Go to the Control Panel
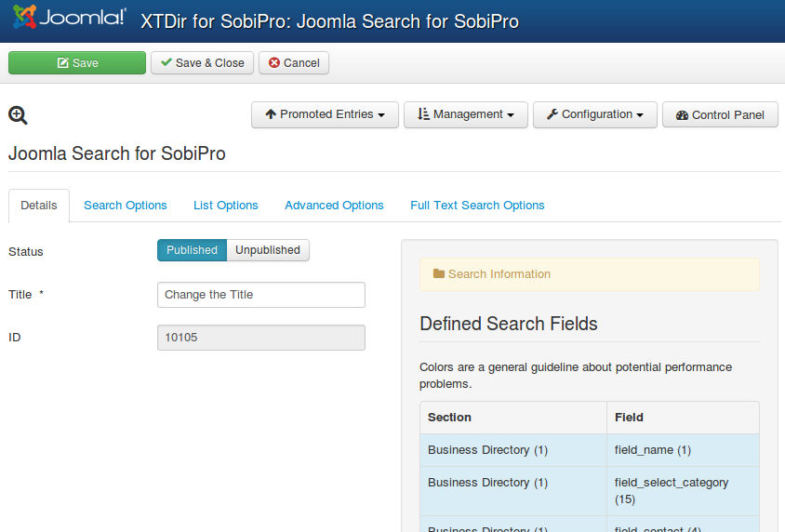This screenshot has height=532, width=785. click(x=720, y=114)
